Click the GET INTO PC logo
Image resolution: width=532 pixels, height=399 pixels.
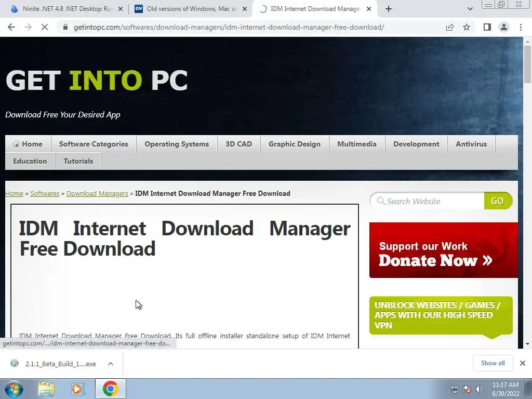97,81
